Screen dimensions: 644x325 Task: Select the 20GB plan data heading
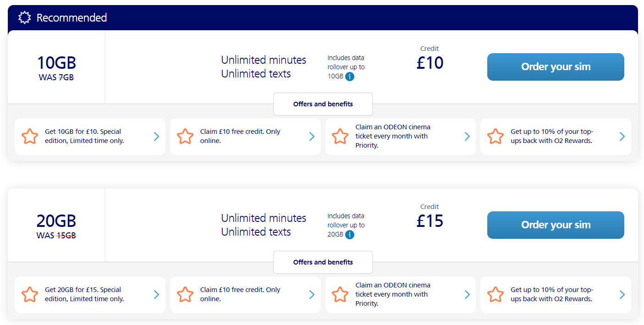tap(56, 221)
